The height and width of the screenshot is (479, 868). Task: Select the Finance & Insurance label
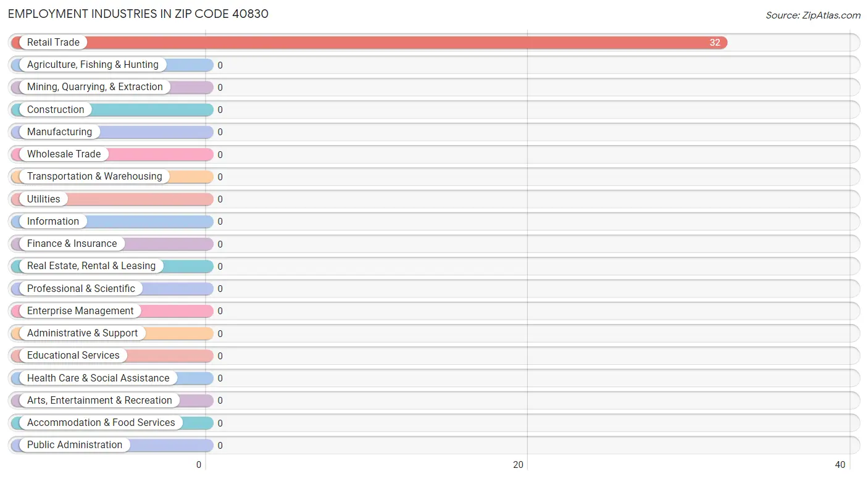tap(72, 244)
